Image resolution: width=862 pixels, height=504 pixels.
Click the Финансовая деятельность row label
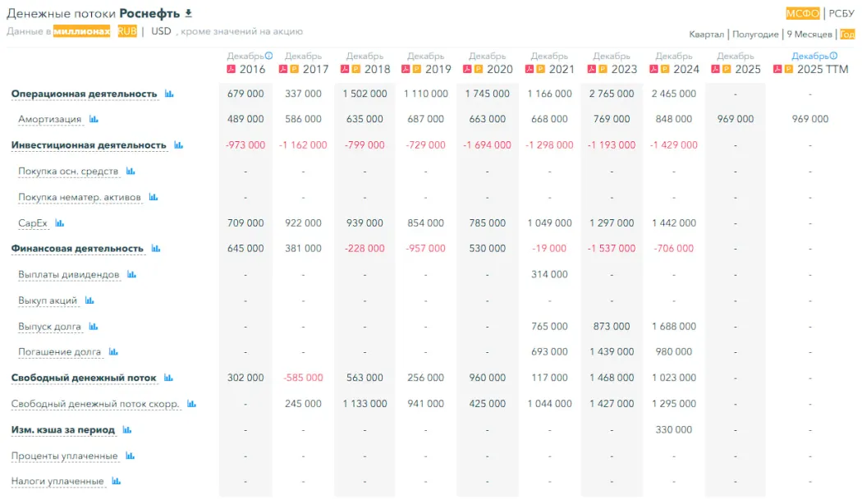click(x=77, y=249)
